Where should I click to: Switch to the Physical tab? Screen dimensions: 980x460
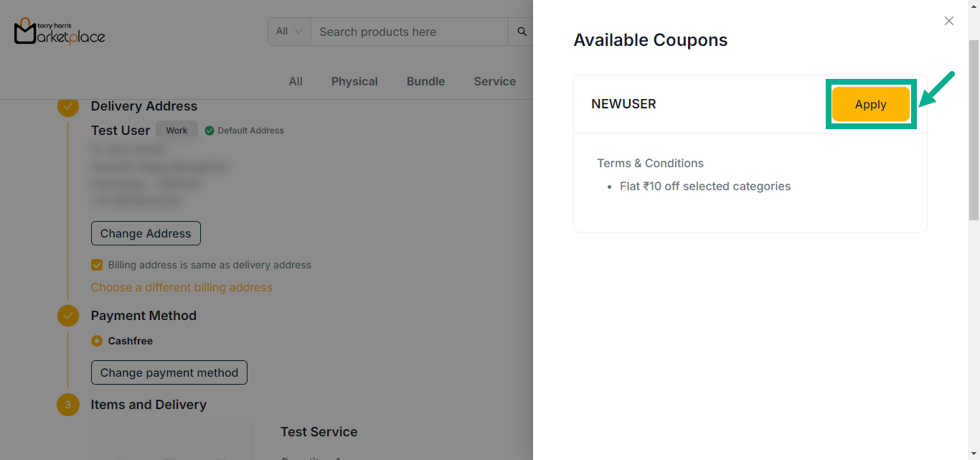click(354, 82)
